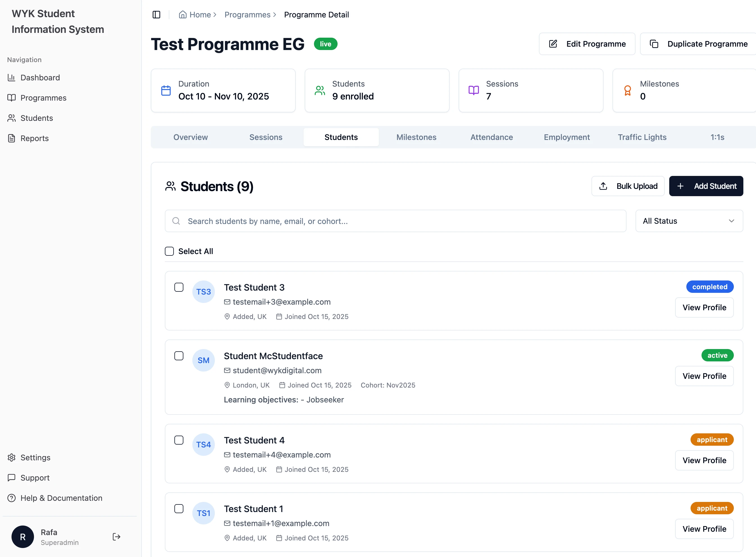Toggle the sidebar panel icon
Viewport: 756px width, 557px height.
156,15
